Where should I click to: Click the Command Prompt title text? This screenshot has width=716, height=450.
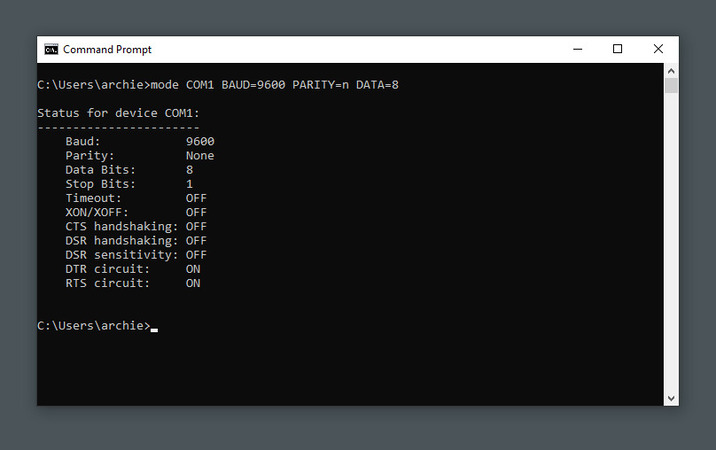coord(107,49)
